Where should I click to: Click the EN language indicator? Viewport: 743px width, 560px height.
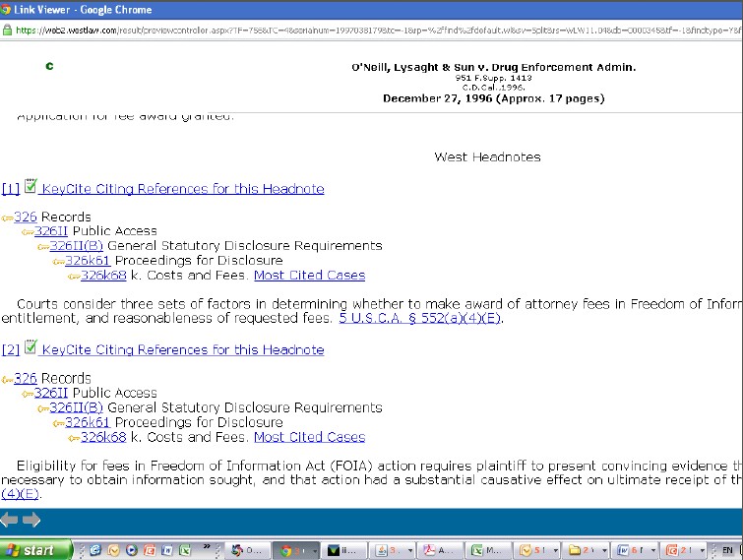click(727, 550)
